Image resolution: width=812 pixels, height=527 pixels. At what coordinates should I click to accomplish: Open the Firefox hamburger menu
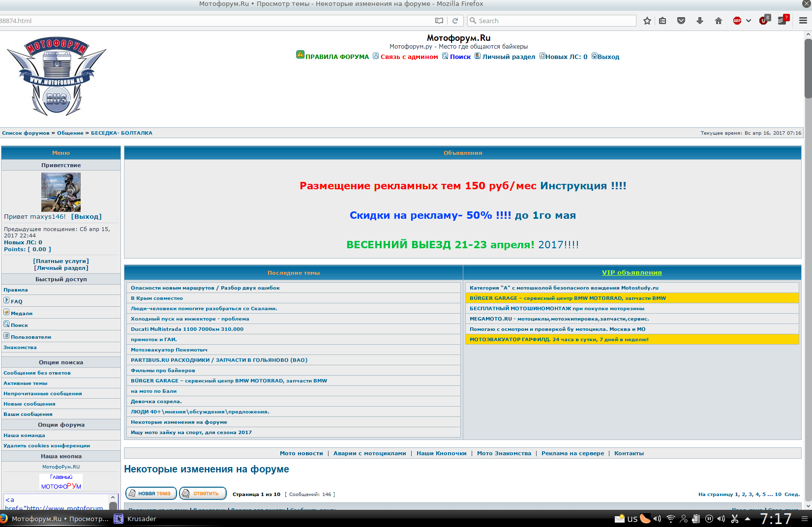803,21
